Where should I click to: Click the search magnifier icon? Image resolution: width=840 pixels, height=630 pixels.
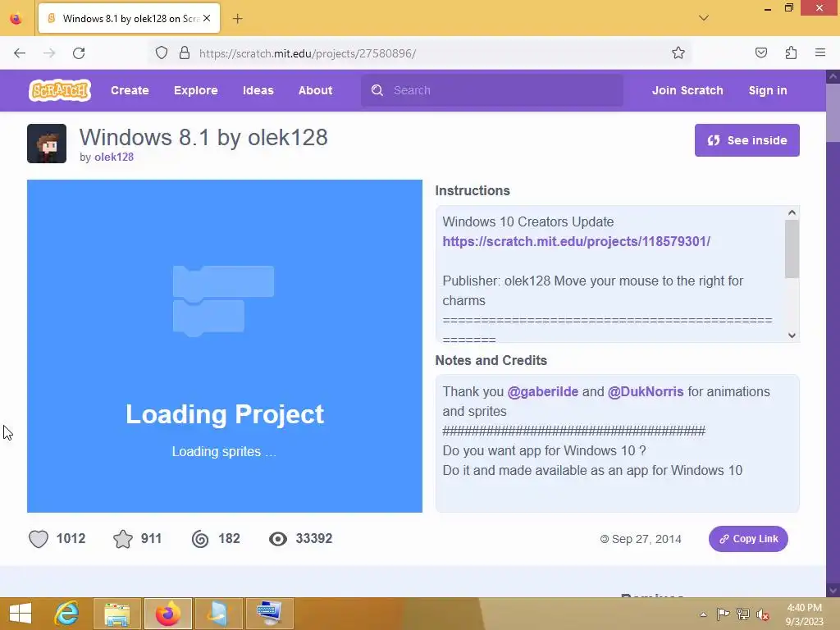[377, 90]
